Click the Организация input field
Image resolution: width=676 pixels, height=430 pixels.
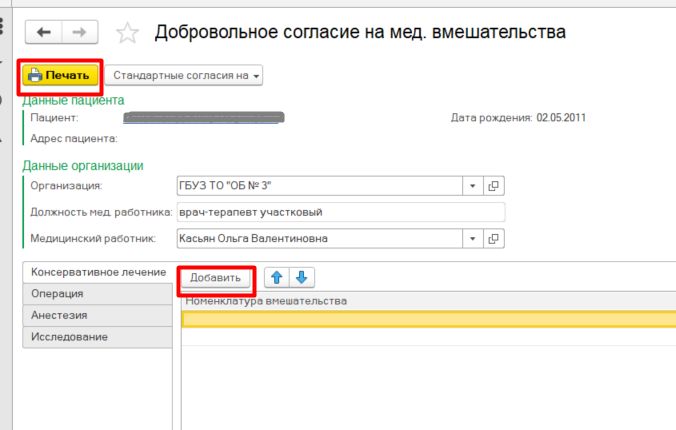point(318,186)
